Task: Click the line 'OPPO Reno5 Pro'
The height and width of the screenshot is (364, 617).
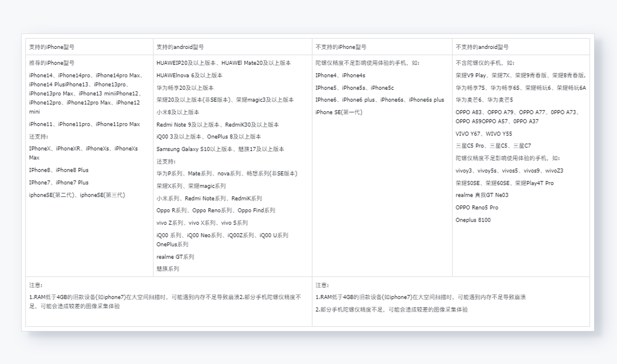Action: tap(477, 207)
